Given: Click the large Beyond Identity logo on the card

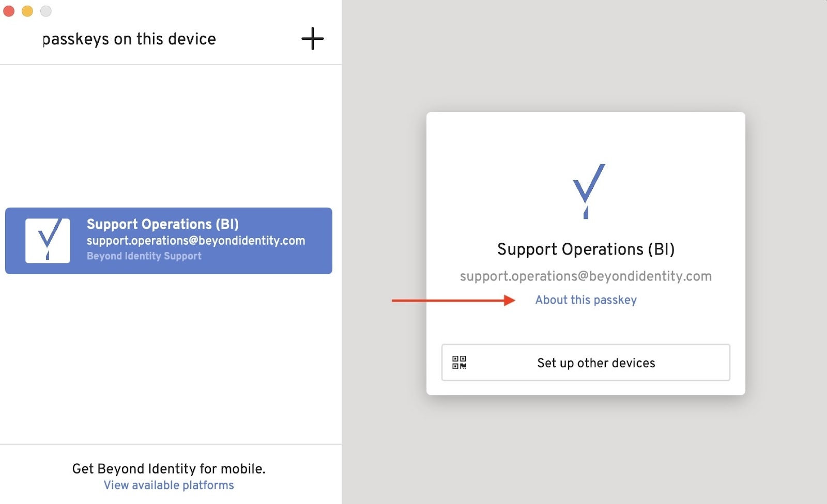Looking at the screenshot, I should (588, 191).
